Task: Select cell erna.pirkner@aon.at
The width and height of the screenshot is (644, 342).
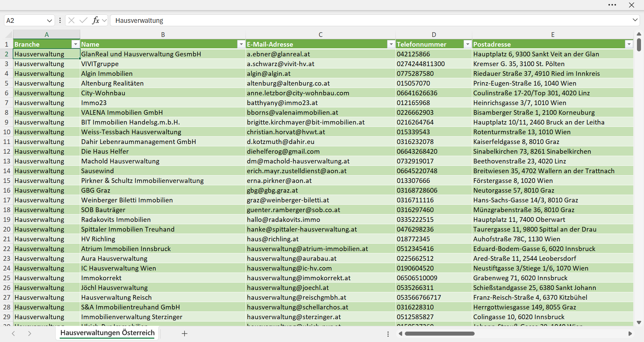Action: (x=321, y=181)
